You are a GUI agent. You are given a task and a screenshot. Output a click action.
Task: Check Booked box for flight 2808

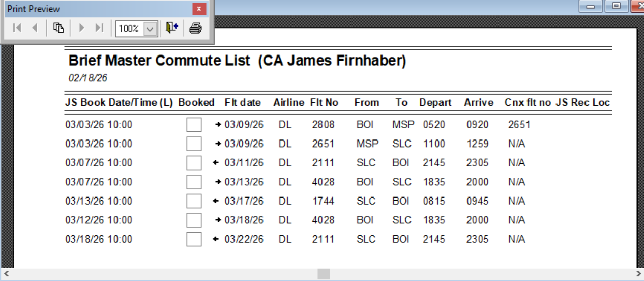tap(194, 125)
